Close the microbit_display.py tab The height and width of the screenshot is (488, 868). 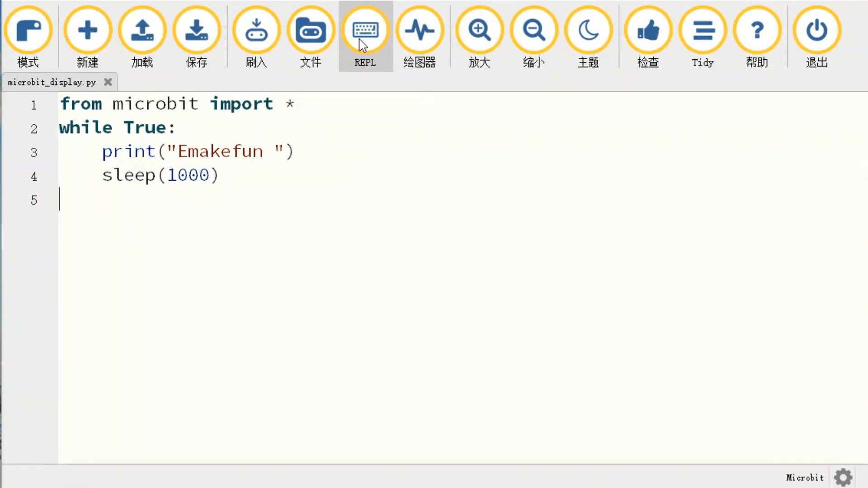click(108, 82)
